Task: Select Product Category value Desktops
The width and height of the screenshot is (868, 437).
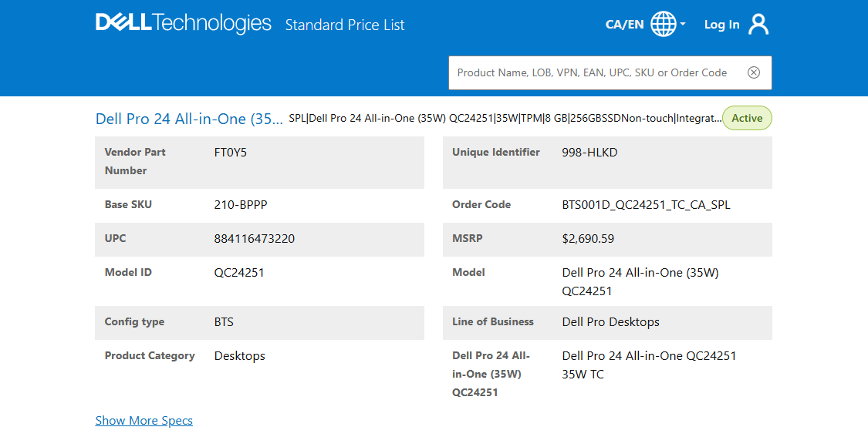Action: coord(240,356)
